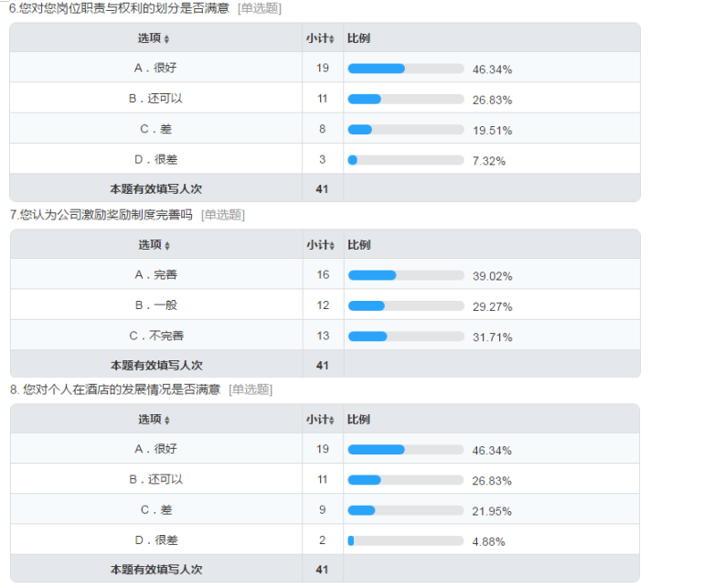Sort question 6 by 小计 arrow icon
Image resolution: width=703 pixels, height=588 pixels.
(x=332, y=39)
